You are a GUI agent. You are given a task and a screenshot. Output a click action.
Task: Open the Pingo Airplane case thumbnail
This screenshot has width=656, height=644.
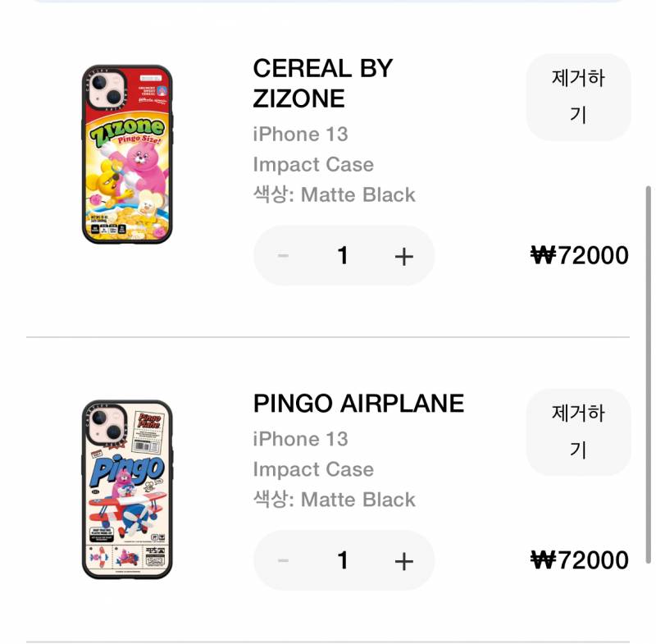[x=127, y=490]
